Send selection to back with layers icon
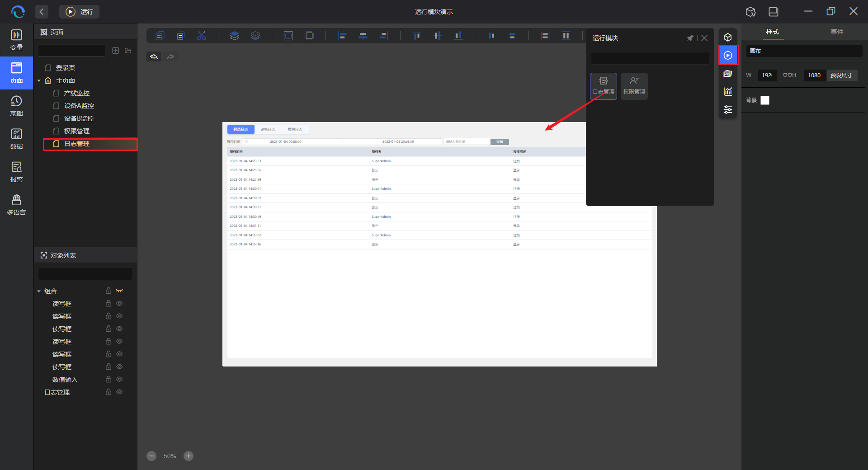 pyautogui.click(x=255, y=36)
